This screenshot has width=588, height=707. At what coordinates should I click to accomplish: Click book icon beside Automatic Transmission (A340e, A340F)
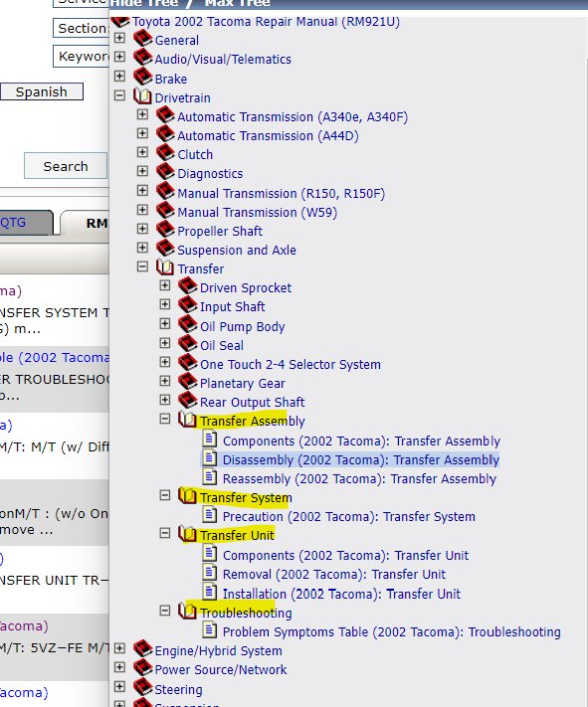pos(165,115)
